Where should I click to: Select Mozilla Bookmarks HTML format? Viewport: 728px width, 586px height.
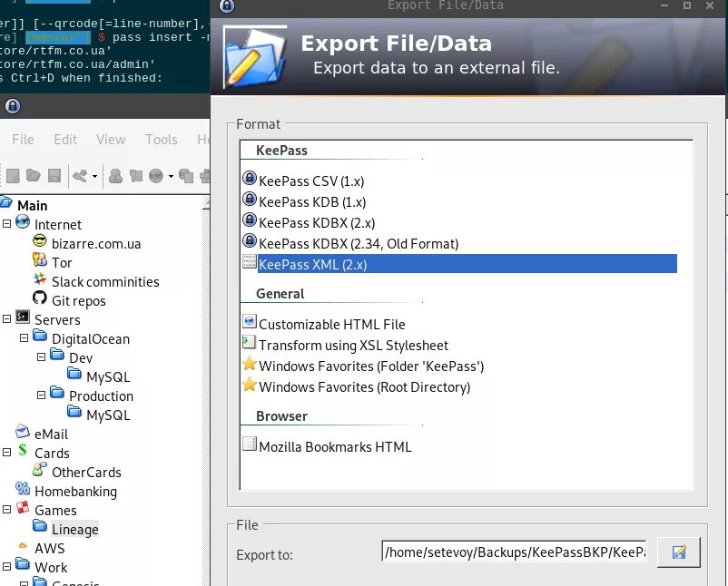point(335,447)
